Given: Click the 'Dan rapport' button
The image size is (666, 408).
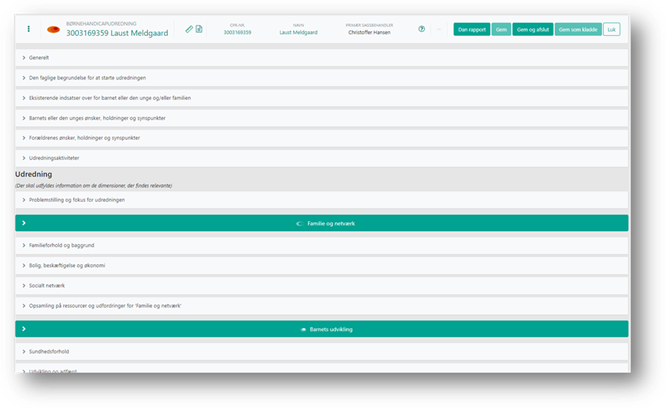Looking at the screenshot, I should click(x=471, y=30).
